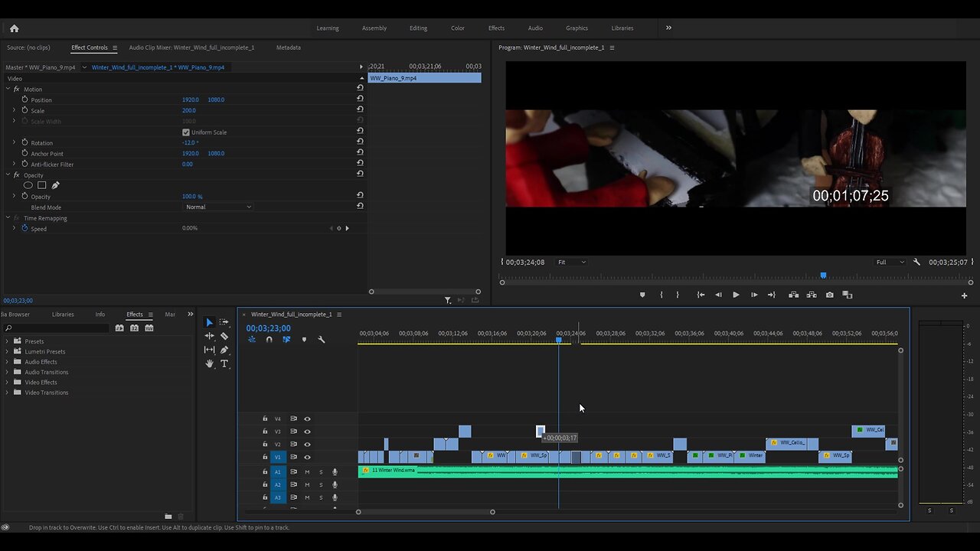Step back one frame
This screenshot has height=551, width=980.
718,295
